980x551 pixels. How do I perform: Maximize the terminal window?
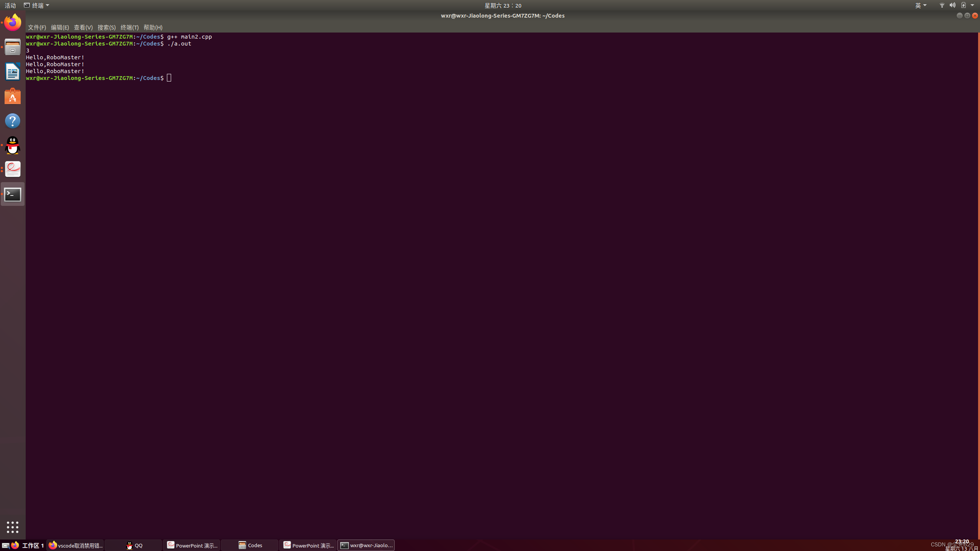pos(967,16)
